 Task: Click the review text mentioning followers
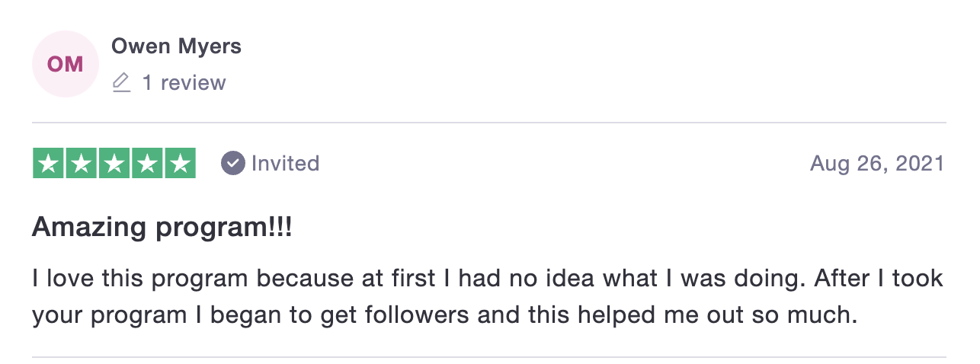(445, 315)
